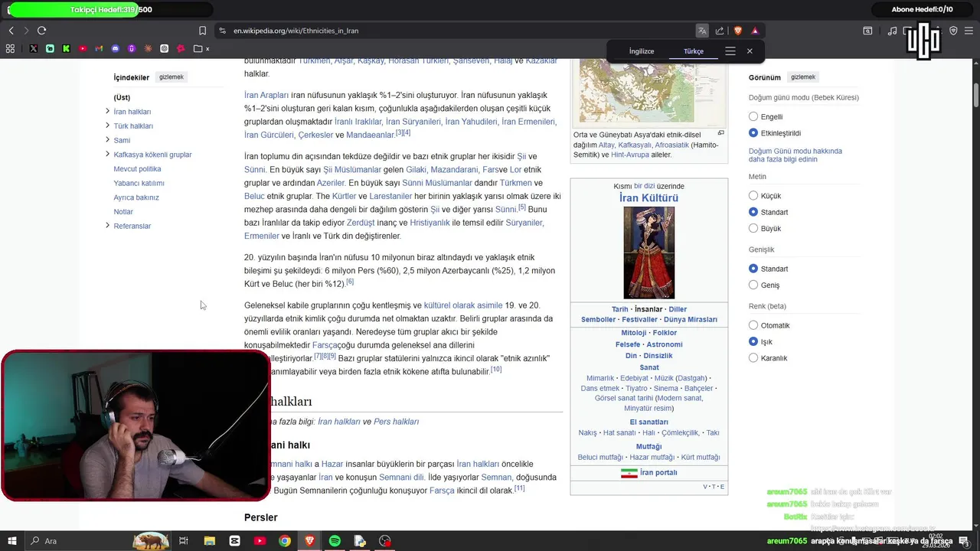Open the bookmarks folder named x
Screen dimensions: 980x551
point(202,48)
